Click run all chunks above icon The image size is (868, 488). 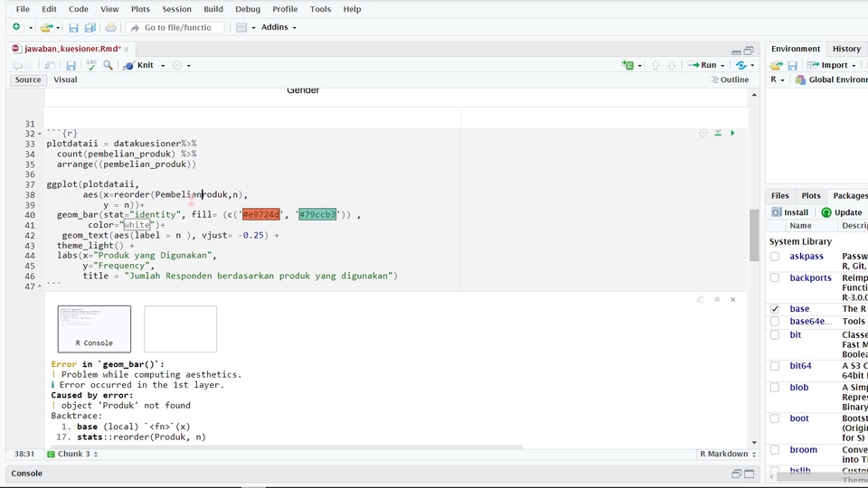point(718,133)
